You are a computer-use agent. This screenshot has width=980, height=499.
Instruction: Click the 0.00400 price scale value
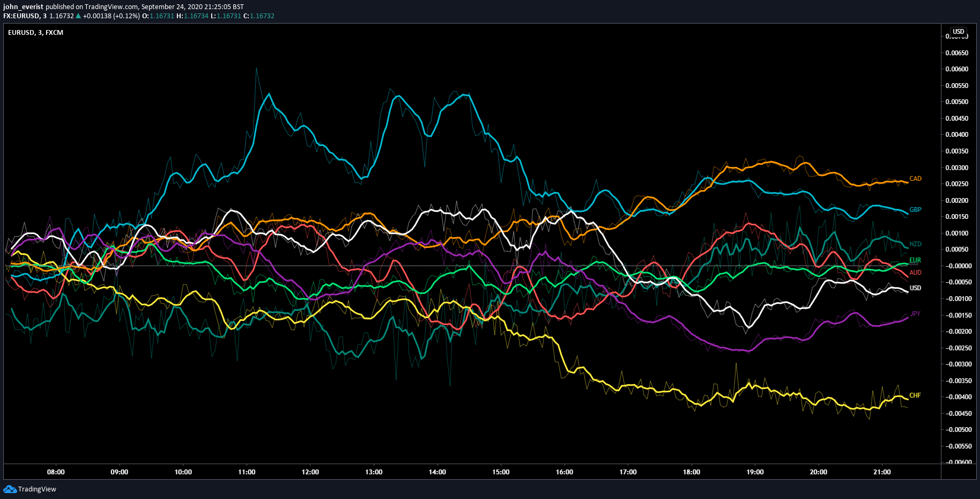point(957,135)
